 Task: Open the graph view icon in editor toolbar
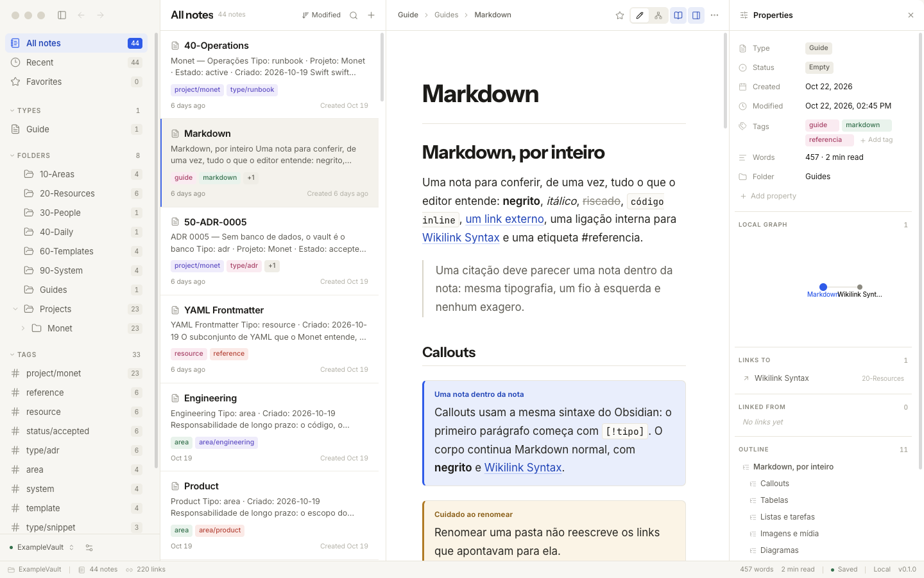coord(658,15)
